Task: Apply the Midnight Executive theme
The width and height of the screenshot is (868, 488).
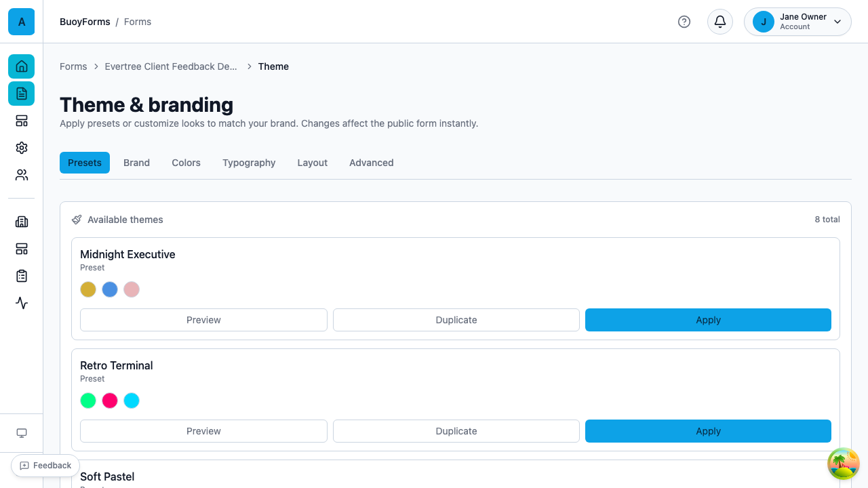Action: (708, 320)
